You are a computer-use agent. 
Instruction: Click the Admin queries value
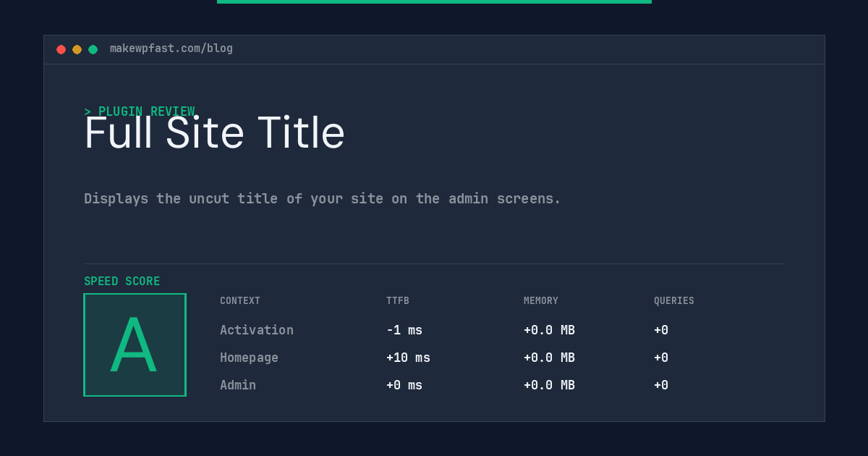[x=661, y=385]
